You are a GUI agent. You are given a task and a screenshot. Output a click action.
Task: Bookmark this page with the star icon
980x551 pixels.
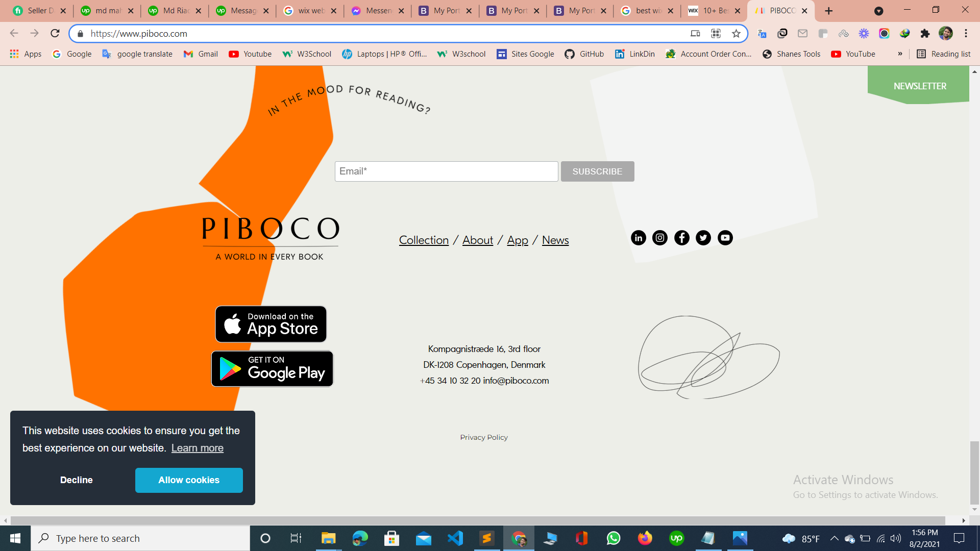(736, 34)
